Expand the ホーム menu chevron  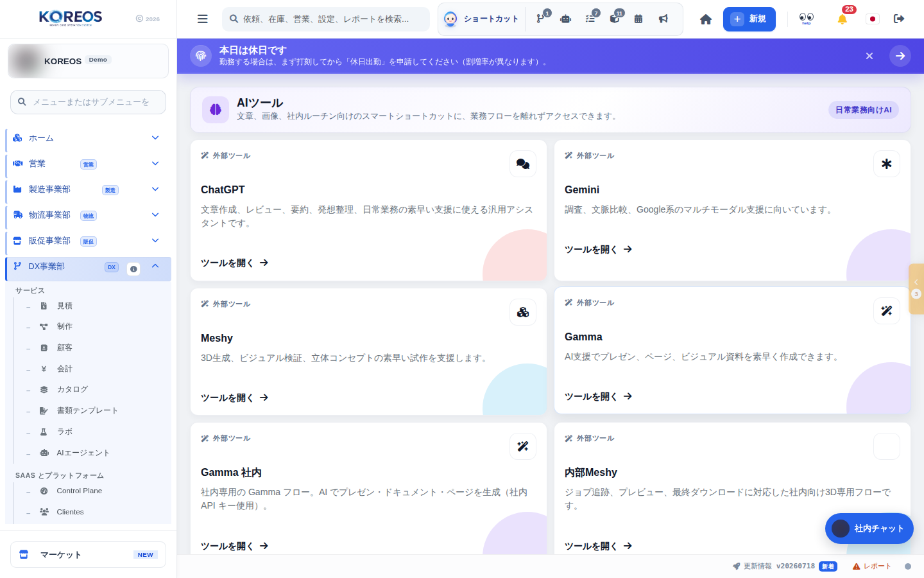155,137
